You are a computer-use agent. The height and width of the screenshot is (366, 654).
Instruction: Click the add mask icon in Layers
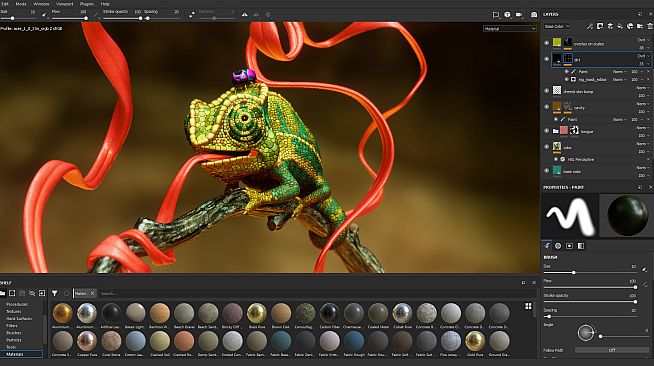coord(600,27)
